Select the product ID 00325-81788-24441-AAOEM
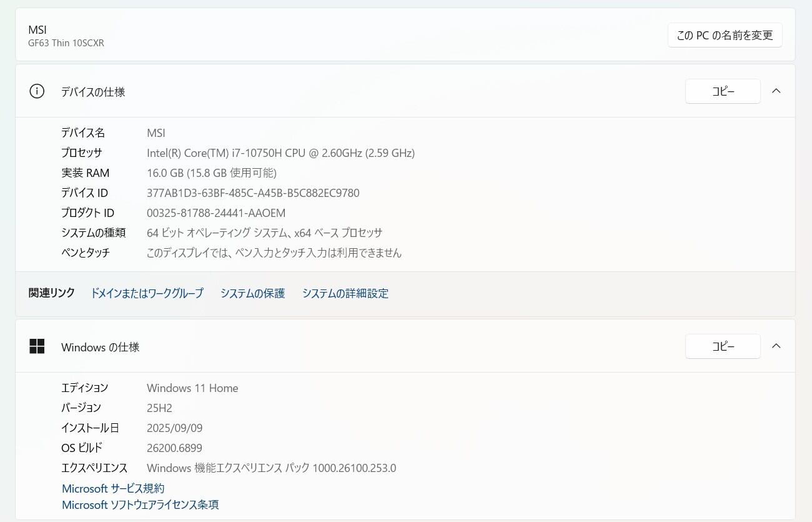This screenshot has height=522, width=812. tap(216, 213)
